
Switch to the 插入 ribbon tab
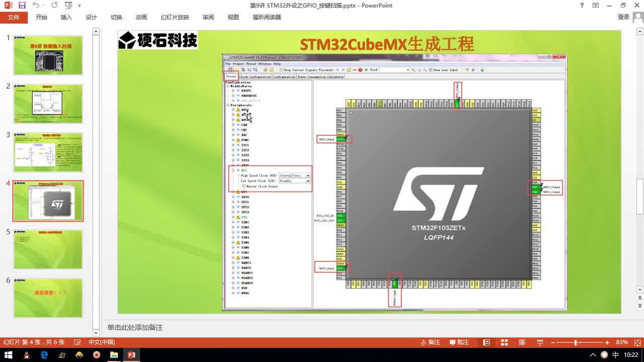pos(66,17)
